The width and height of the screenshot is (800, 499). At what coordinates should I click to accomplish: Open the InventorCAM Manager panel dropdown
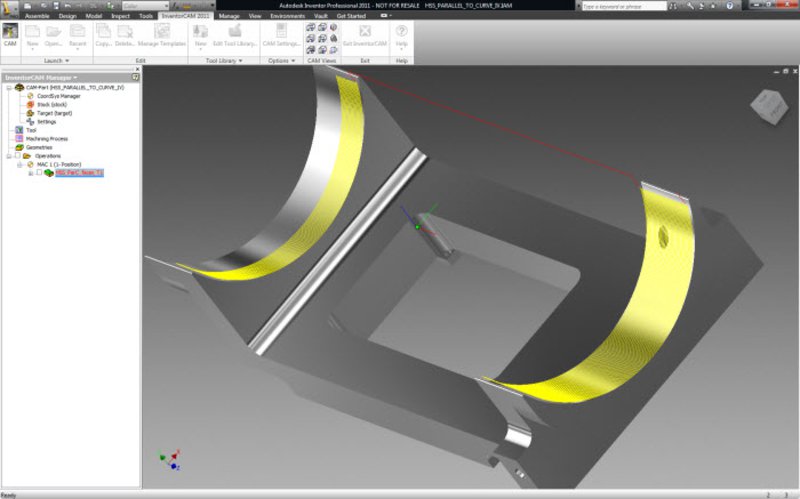(76, 77)
